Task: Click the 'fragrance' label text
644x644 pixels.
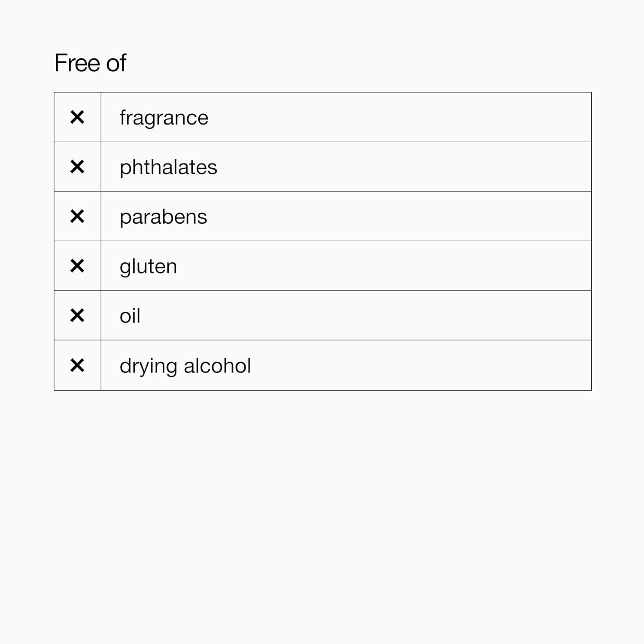Action: click(164, 118)
